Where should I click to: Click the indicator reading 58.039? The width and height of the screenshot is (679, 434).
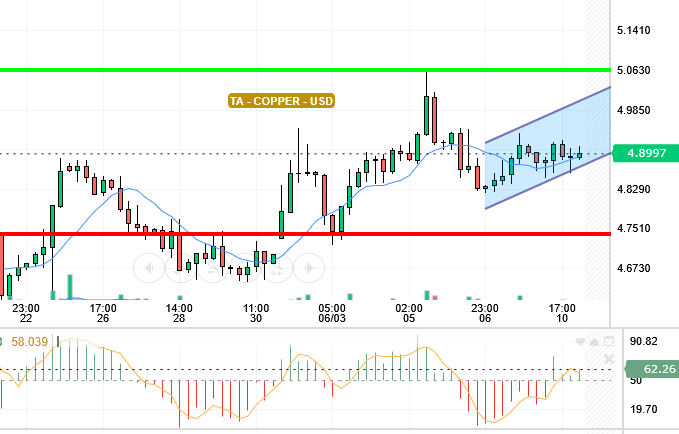coord(29,342)
